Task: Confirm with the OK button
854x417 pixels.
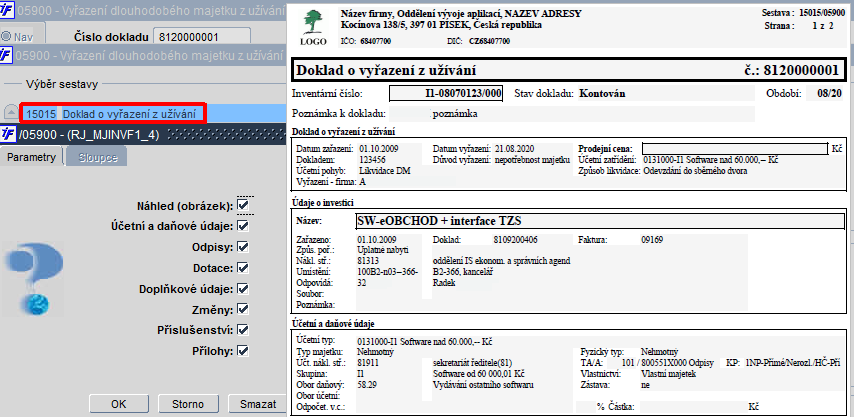Action: coord(118,404)
